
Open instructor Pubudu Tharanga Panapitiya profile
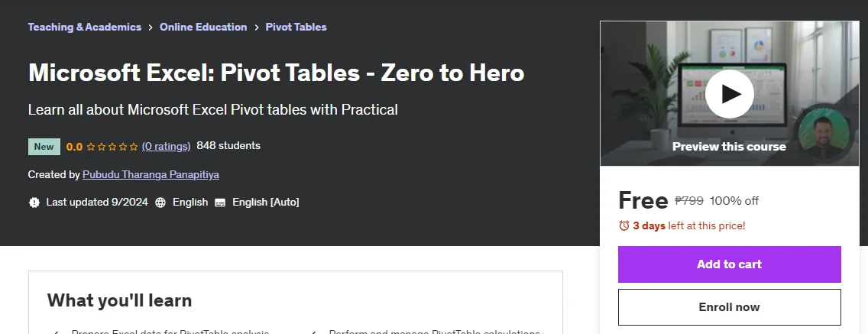(151, 174)
